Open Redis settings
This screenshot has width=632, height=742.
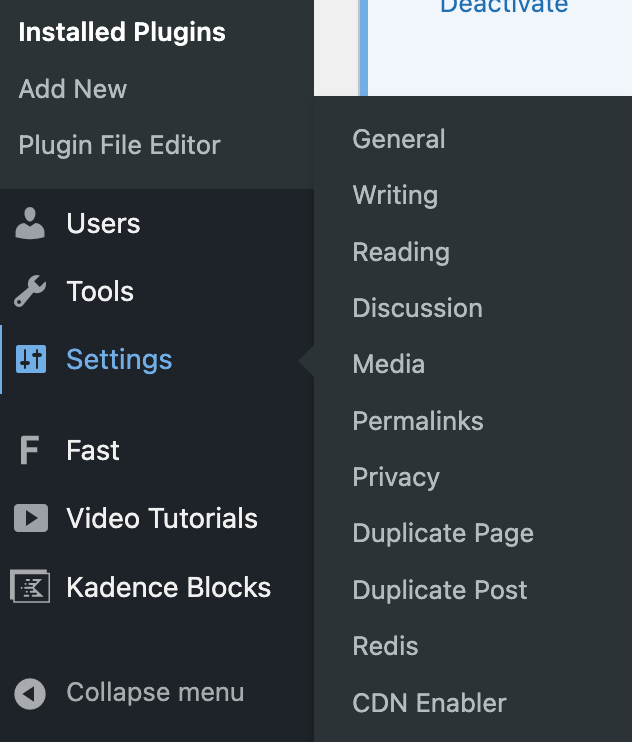click(386, 646)
